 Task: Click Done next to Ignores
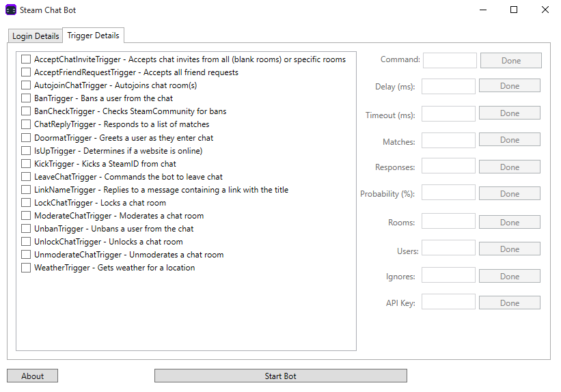(510, 276)
